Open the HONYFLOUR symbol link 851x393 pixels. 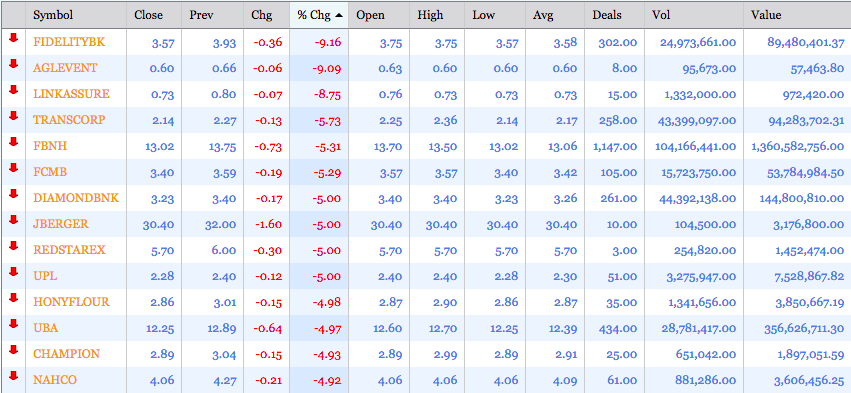tap(71, 302)
